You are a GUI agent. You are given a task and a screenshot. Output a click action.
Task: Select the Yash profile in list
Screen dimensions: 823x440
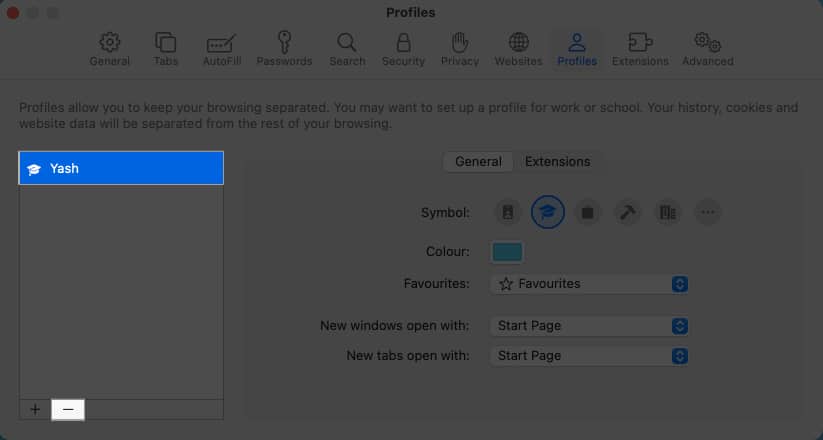click(121, 168)
